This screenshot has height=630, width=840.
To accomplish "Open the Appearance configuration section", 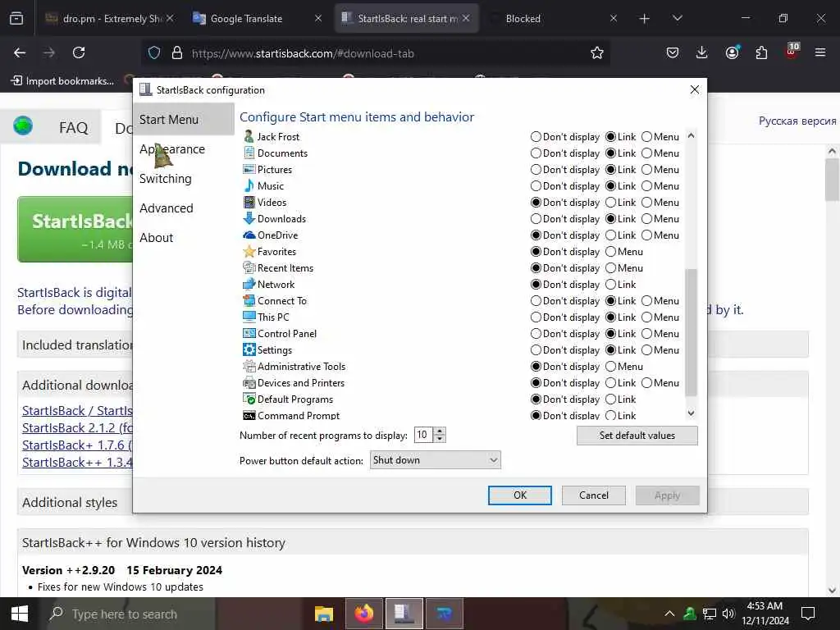I will 183,149.
